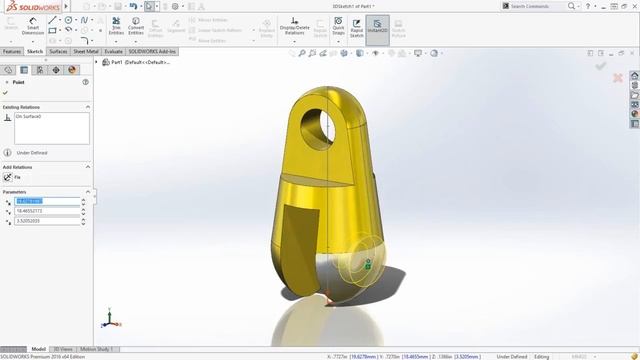Click the Z coordinate field 3.52052035
This screenshot has height=360, width=640.
47,221
